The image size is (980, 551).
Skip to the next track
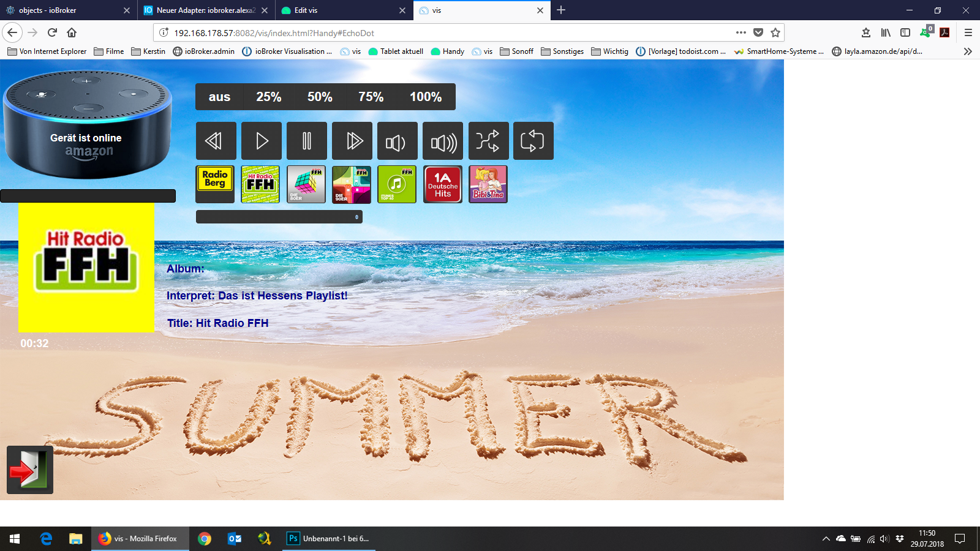pyautogui.click(x=352, y=141)
